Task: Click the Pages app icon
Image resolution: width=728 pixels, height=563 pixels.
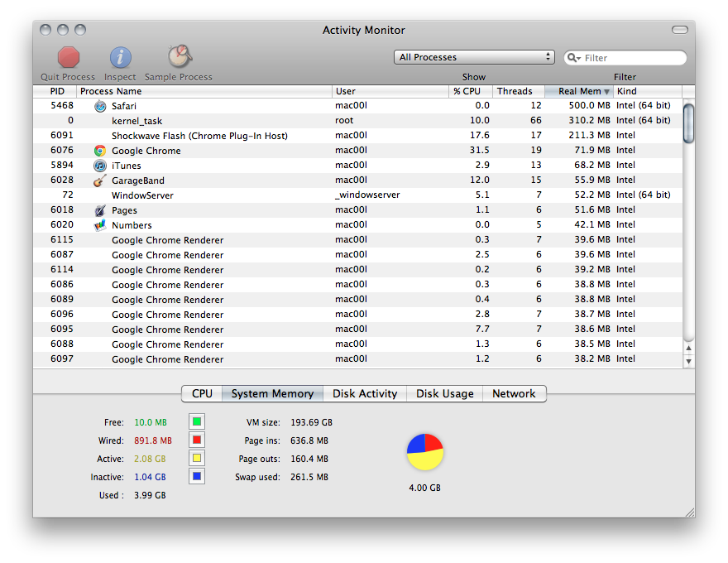Action: 100,210
